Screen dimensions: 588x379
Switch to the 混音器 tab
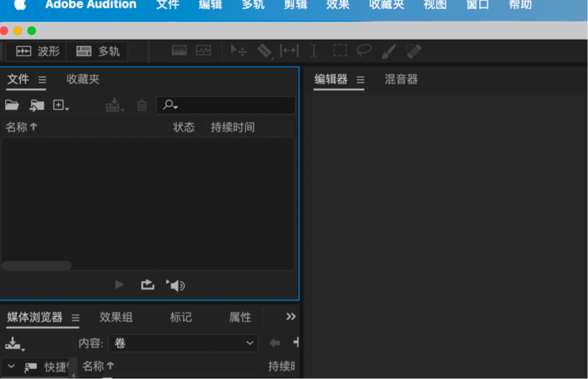point(401,79)
